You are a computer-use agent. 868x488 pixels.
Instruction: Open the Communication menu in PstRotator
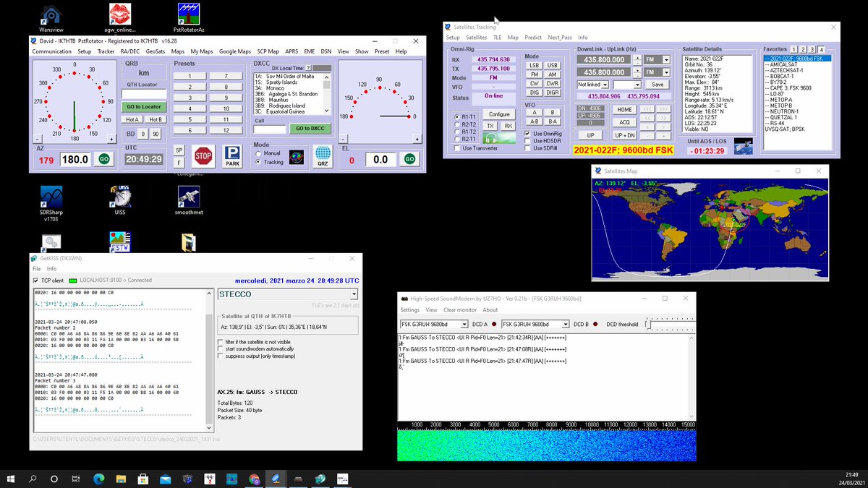pyautogui.click(x=52, y=52)
